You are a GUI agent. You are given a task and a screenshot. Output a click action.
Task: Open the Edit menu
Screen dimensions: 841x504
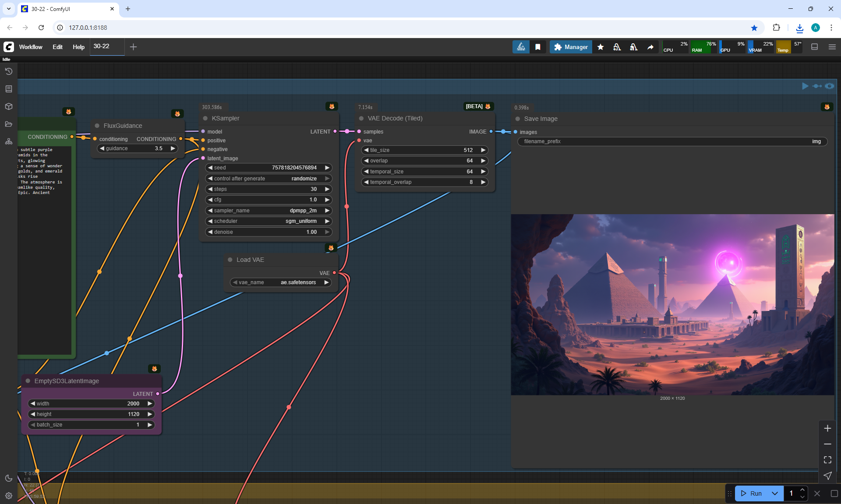(57, 47)
